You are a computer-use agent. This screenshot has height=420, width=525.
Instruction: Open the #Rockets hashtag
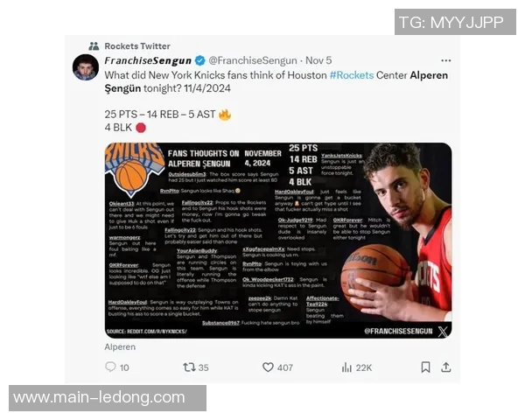[x=352, y=75]
